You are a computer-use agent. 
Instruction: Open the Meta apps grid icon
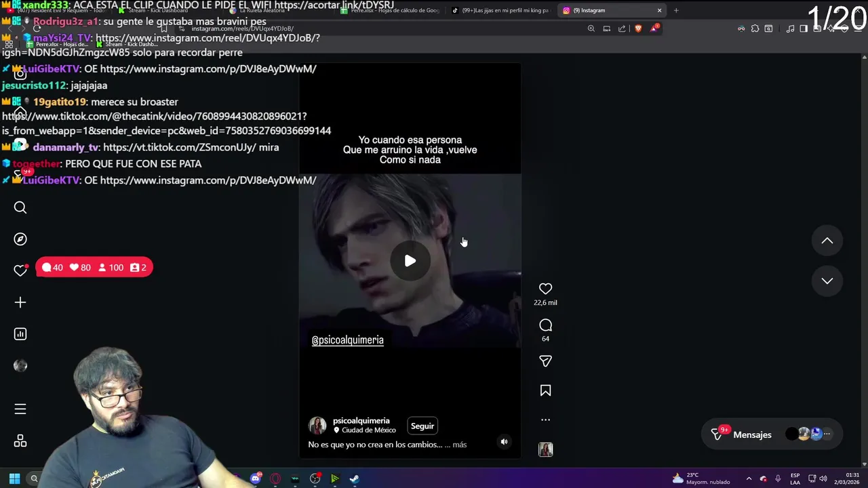tap(20, 441)
